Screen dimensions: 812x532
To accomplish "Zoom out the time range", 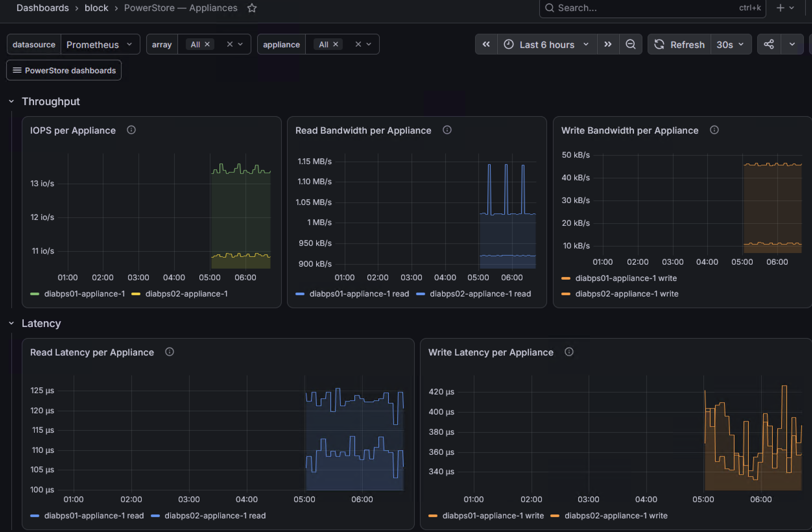I will 630,44.
